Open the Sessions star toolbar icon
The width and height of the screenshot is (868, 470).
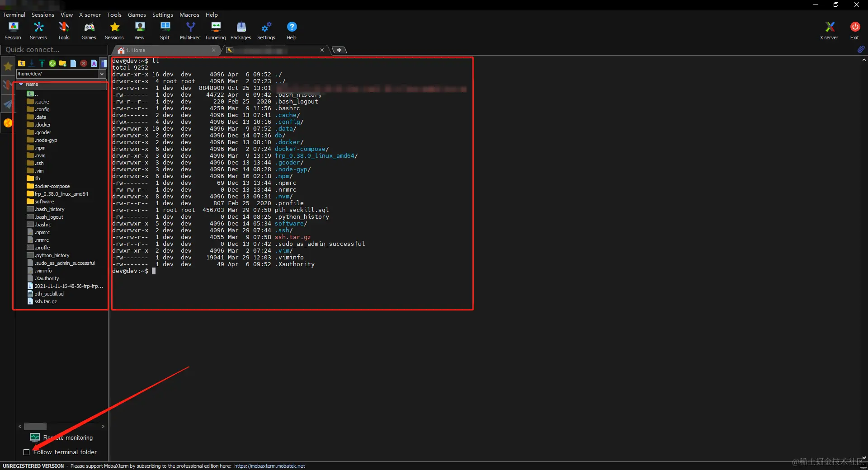(114, 31)
